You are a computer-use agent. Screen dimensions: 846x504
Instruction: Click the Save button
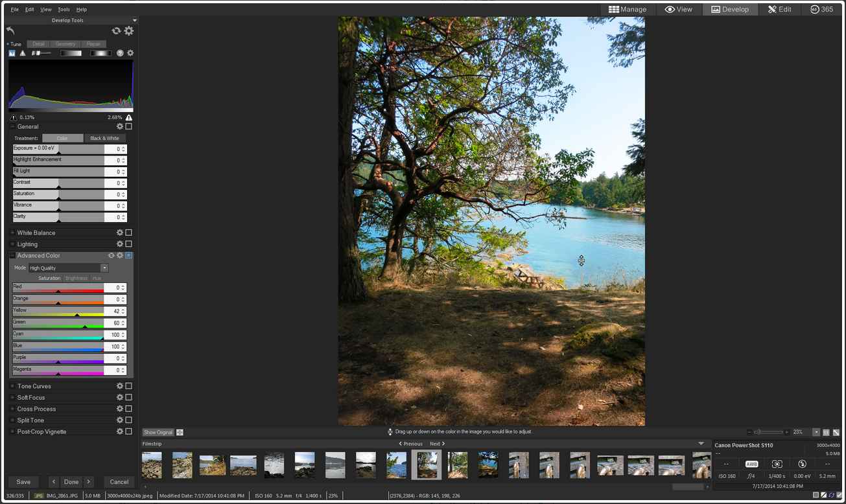point(23,482)
